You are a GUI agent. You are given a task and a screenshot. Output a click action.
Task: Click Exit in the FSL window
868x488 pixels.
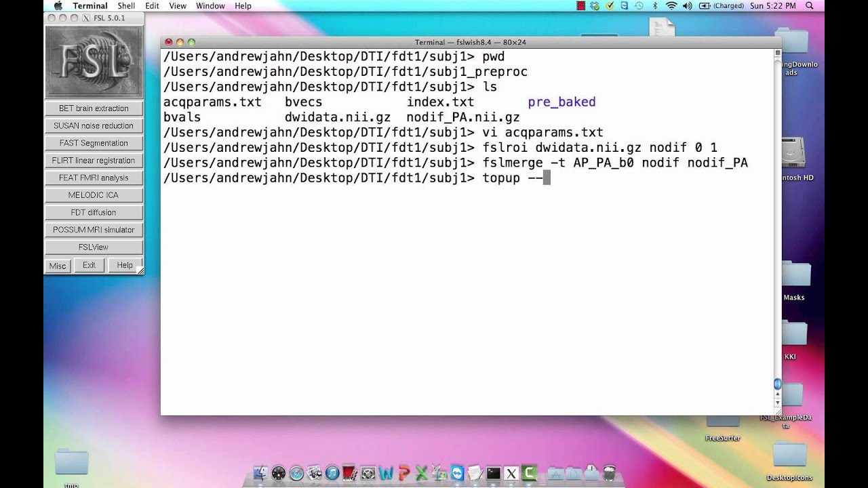click(89, 265)
